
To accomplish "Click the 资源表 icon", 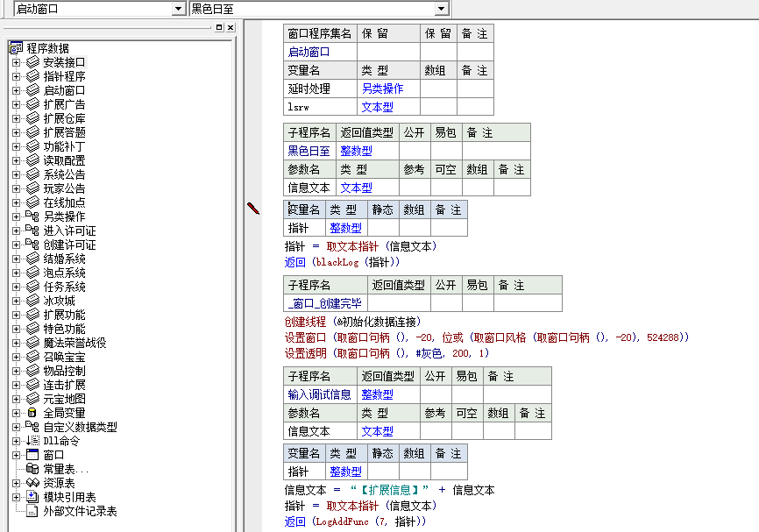I will click(32, 483).
